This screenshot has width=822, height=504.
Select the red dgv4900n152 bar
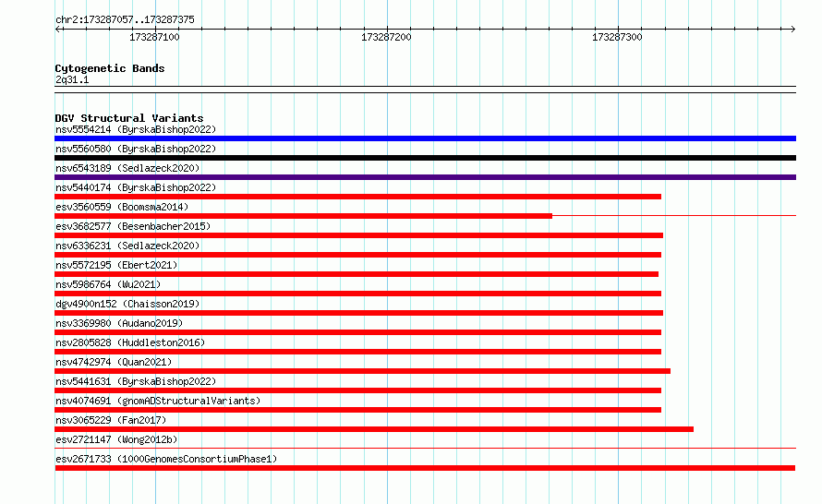(x=359, y=313)
